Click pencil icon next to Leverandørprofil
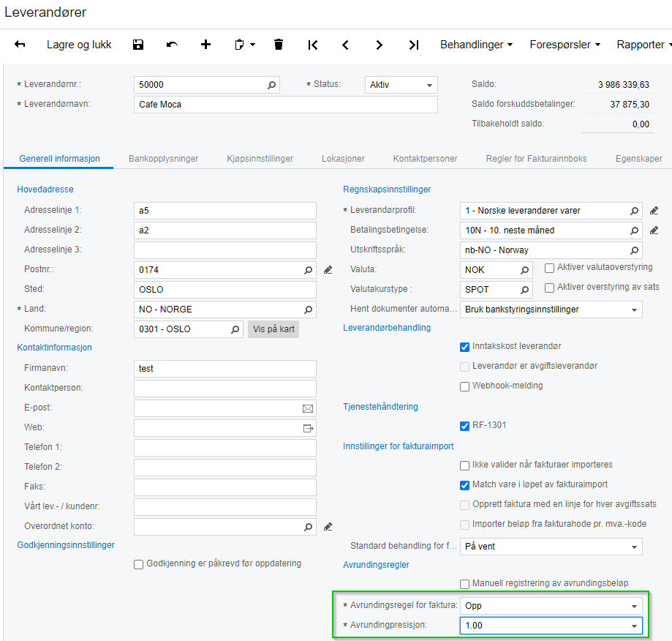Viewport: 672px width, 641px height. click(x=654, y=211)
